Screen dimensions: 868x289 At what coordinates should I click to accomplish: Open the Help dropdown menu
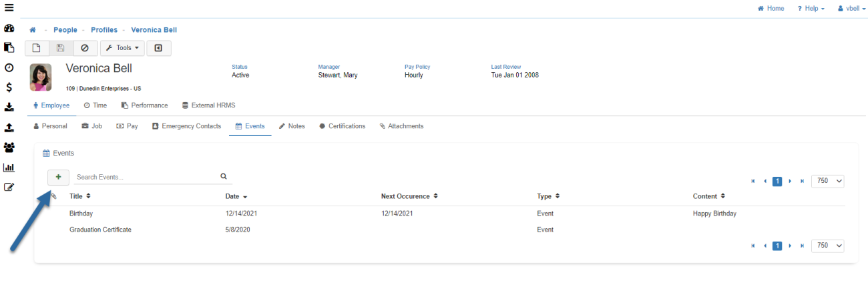811,9
